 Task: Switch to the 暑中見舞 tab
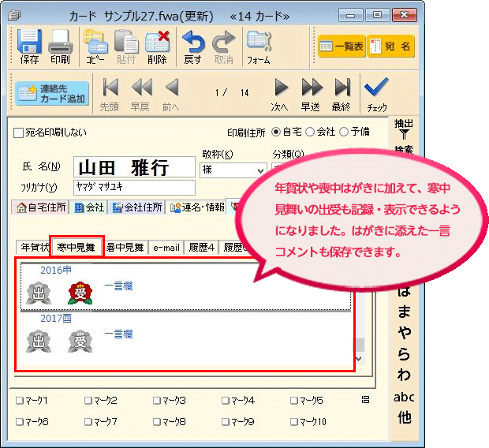(x=125, y=247)
